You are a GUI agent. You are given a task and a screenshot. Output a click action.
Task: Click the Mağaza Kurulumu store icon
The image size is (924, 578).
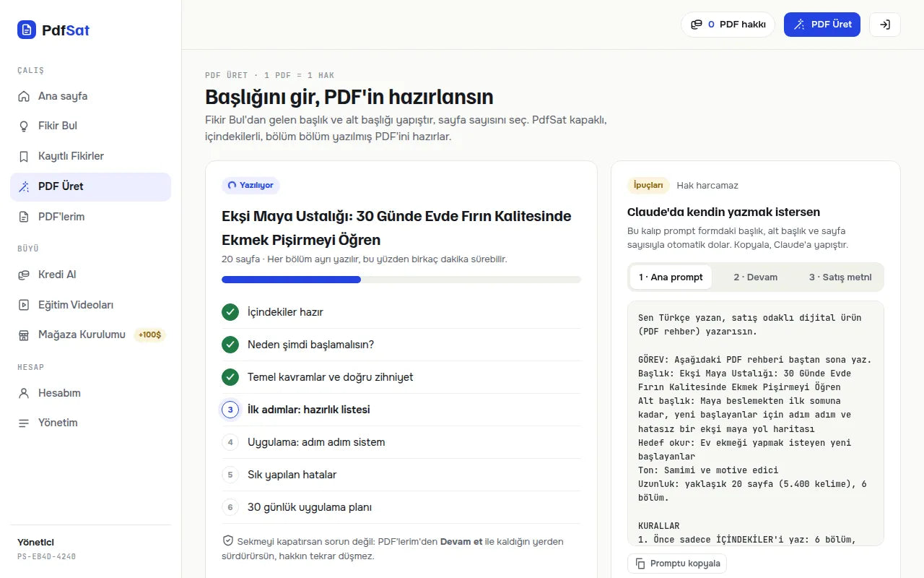pos(24,335)
